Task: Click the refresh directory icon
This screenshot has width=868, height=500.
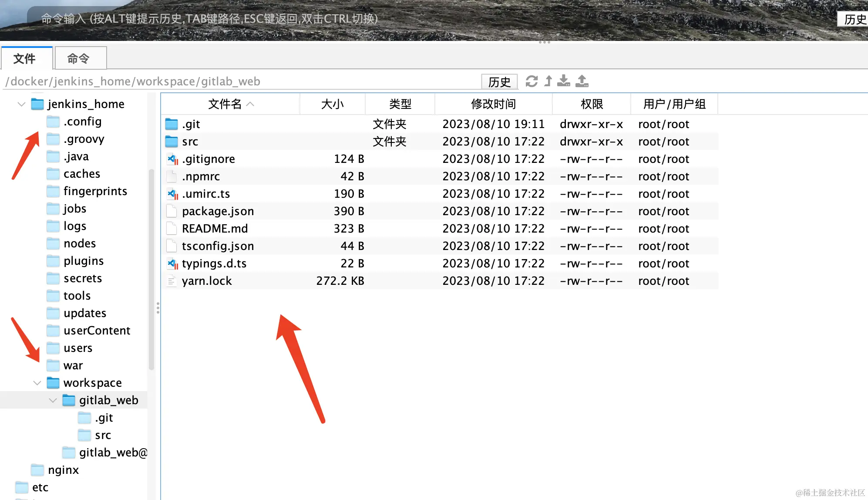Action: 532,81
